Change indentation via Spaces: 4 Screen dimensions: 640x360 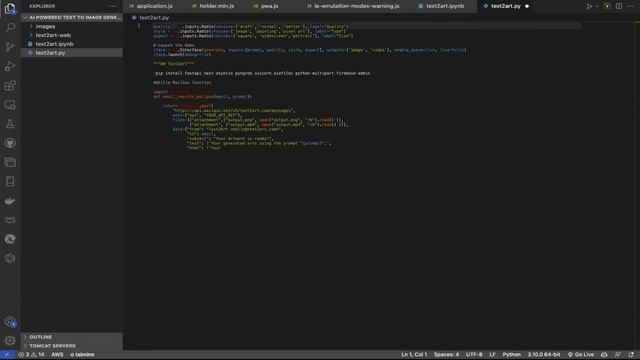click(x=446, y=355)
